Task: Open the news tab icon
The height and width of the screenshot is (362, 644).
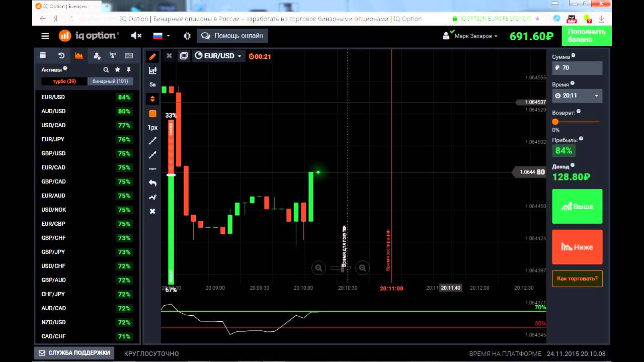Action: [129, 56]
